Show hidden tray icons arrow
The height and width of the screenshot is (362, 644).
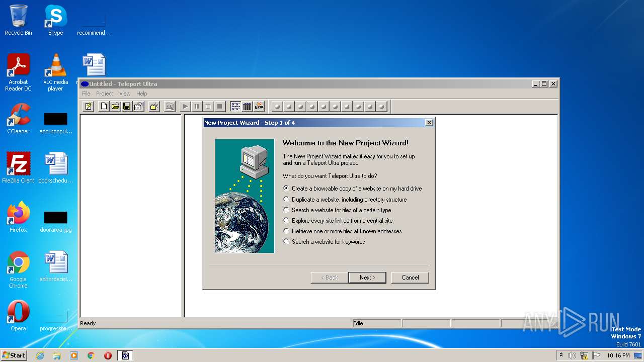coord(561,355)
